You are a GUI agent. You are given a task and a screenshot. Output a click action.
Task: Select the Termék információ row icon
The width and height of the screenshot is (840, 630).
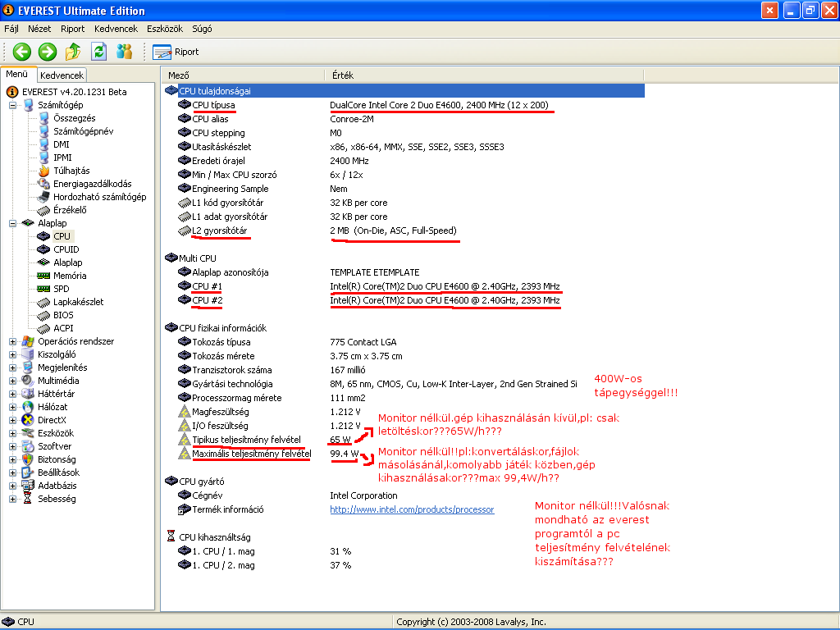(x=185, y=509)
